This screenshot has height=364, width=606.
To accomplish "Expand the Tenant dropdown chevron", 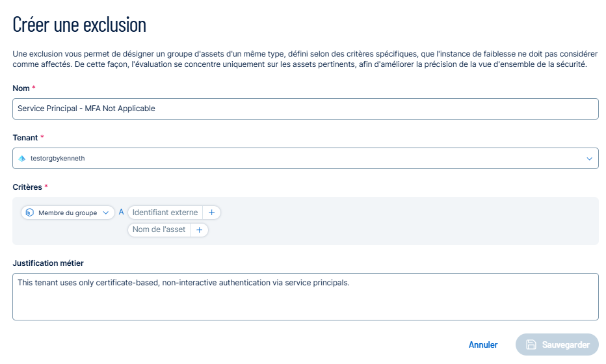I will point(589,159).
